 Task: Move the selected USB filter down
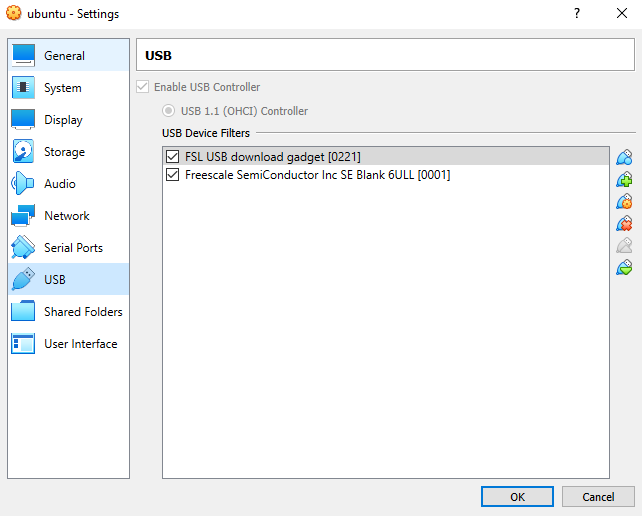[625, 267]
